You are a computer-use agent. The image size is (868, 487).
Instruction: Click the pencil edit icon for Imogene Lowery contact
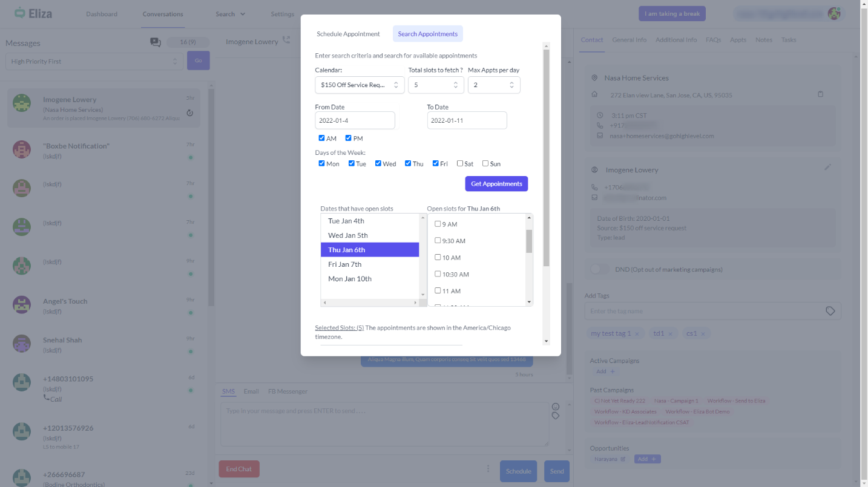point(828,167)
